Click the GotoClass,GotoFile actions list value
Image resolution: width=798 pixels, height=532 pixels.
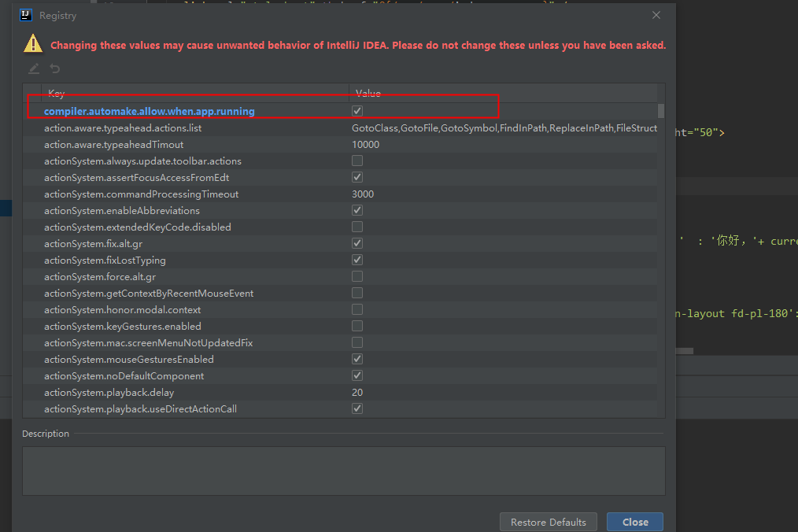tap(504, 127)
